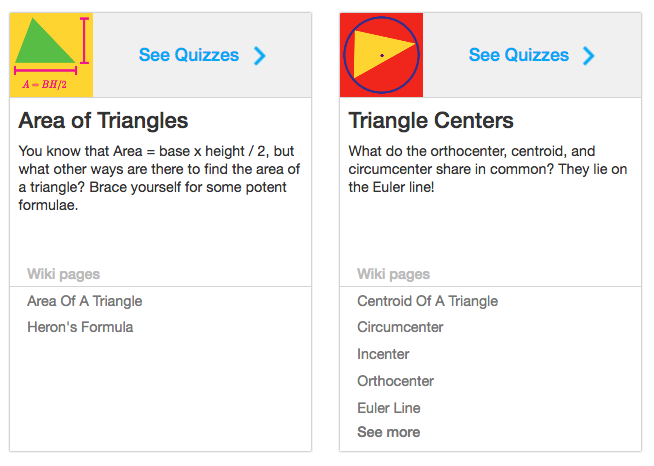Expand See more wiki pages list

pos(388,432)
